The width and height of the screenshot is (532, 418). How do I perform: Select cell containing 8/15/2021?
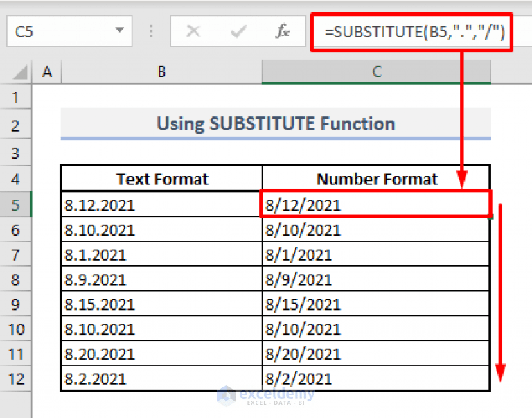pos(376,304)
